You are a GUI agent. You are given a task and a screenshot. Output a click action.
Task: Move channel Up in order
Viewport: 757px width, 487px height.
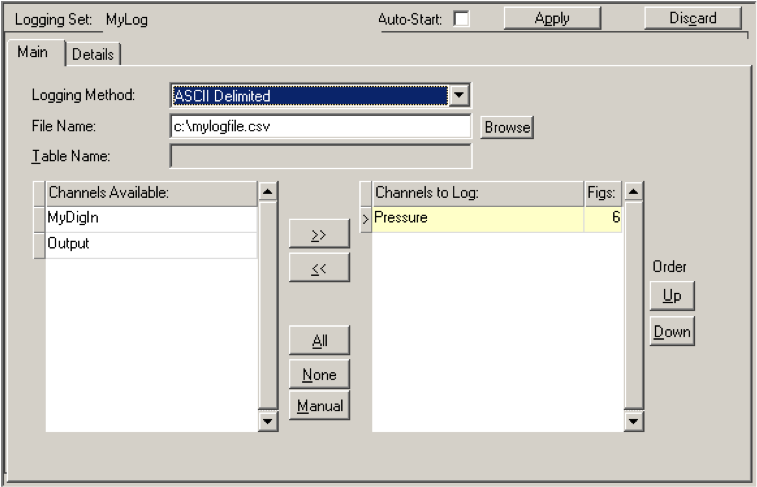coord(670,297)
